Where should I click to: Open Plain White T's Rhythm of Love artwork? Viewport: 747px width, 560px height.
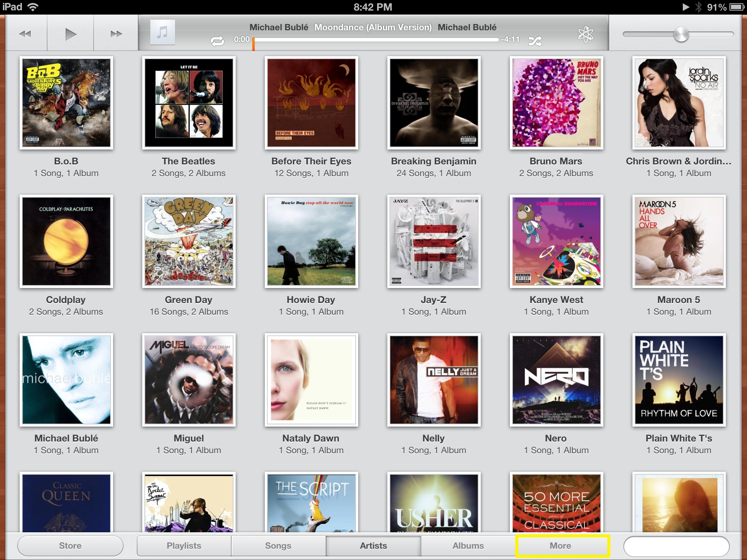click(x=679, y=380)
